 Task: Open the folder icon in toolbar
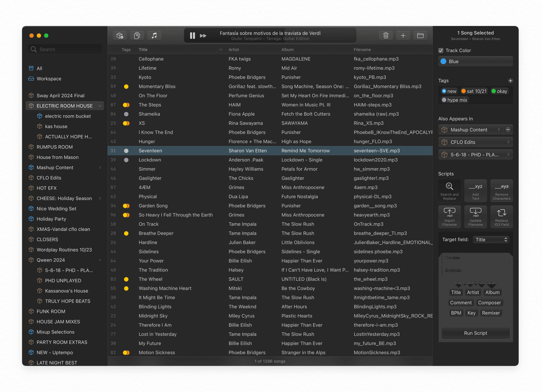[420, 36]
